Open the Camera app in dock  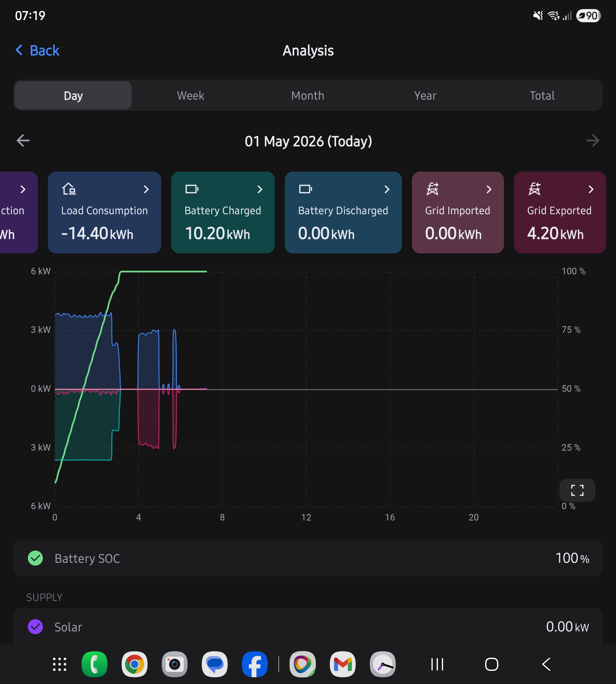point(174,664)
